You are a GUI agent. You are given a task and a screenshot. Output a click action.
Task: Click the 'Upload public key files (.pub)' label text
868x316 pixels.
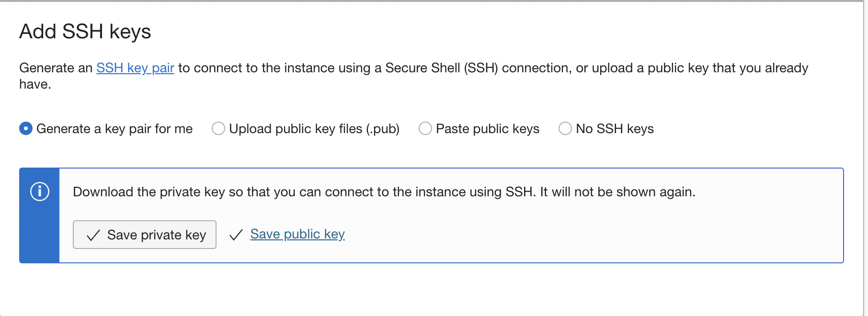(314, 129)
